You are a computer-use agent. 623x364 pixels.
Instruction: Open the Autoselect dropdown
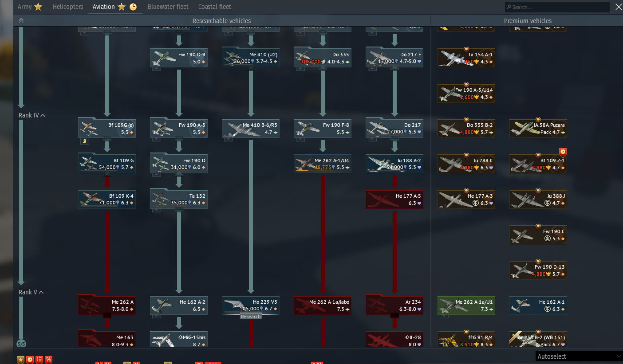(x=579, y=356)
